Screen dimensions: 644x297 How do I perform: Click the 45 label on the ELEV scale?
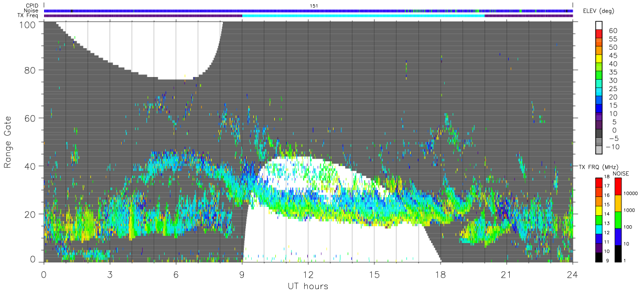[613, 55]
